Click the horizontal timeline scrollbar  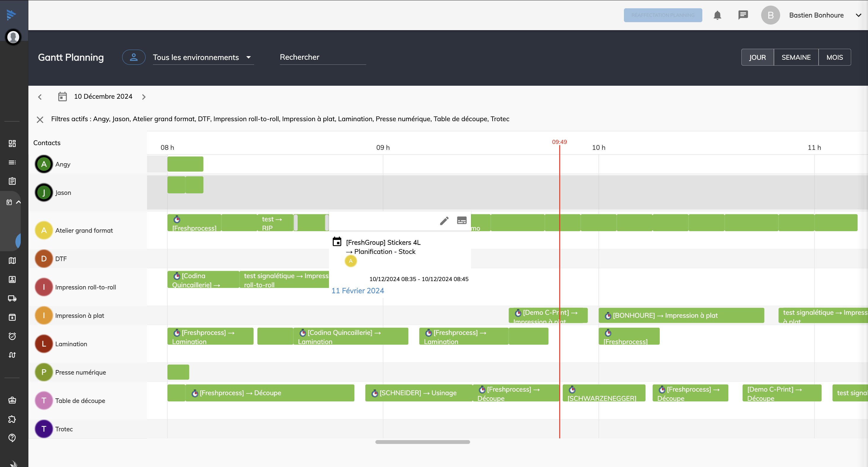pos(422,442)
